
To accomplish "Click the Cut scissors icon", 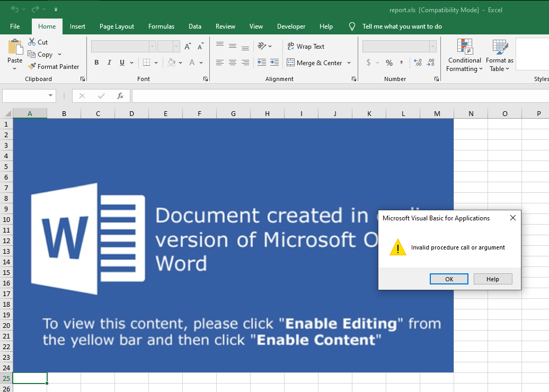I will click(32, 42).
